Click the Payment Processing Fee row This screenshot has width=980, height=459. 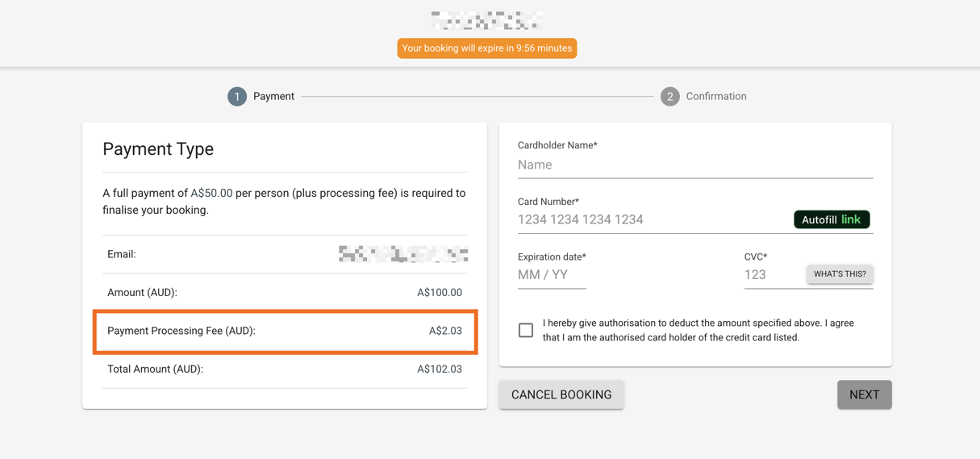point(285,331)
